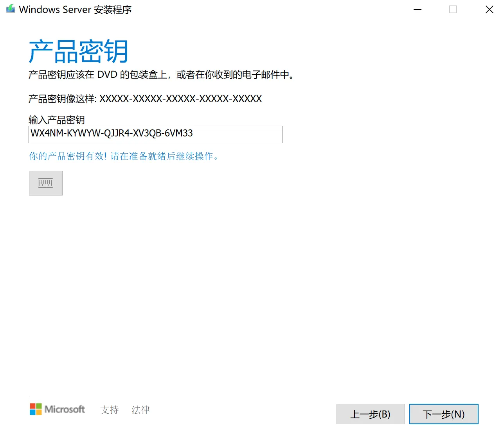Go to next step with 下一步(N)
504x441 pixels.
tap(444, 414)
